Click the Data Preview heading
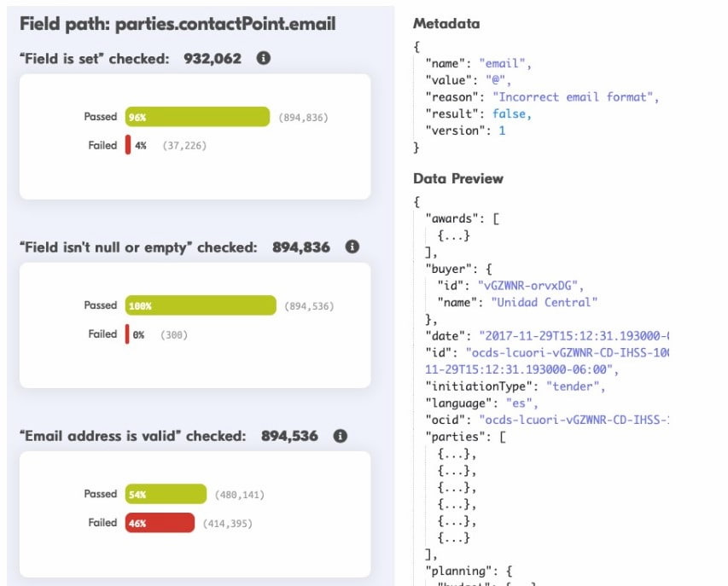 coord(458,178)
